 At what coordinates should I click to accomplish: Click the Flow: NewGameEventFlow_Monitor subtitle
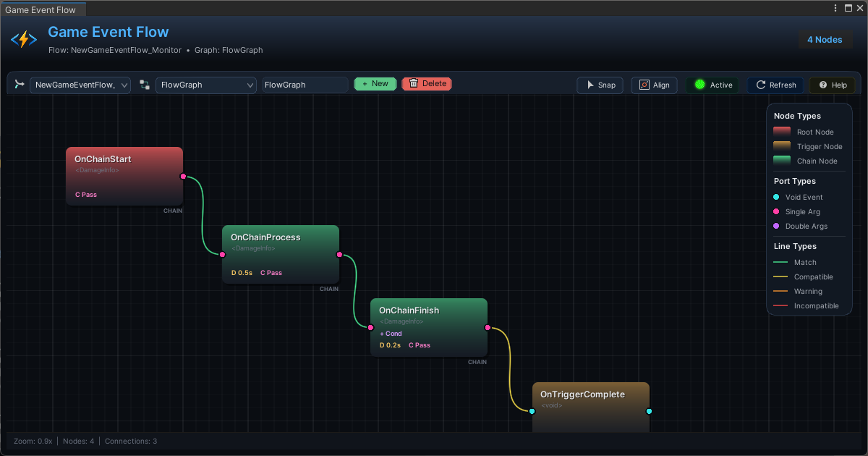(x=115, y=51)
